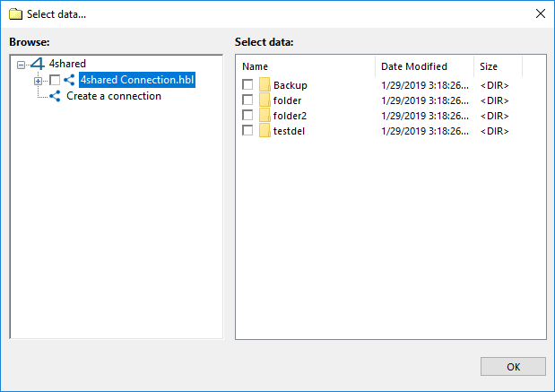Close the Select data dialog
The image size is (555, 392).
540,13
